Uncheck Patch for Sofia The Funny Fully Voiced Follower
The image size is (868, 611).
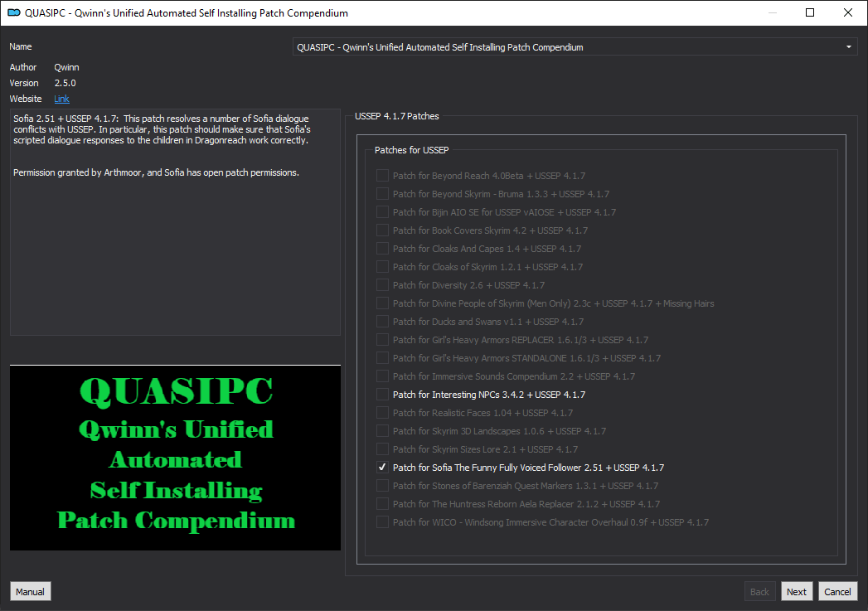click(382, 468)
